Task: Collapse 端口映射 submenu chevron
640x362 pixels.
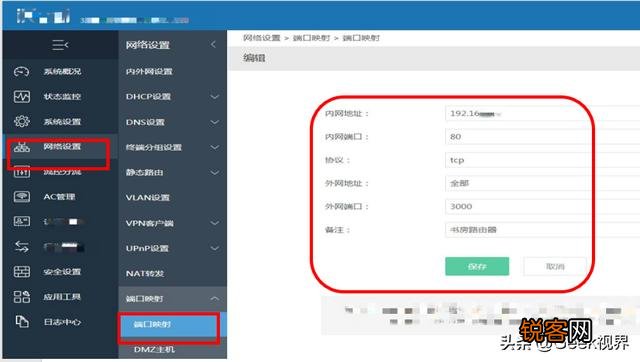Action: [214, 299]
